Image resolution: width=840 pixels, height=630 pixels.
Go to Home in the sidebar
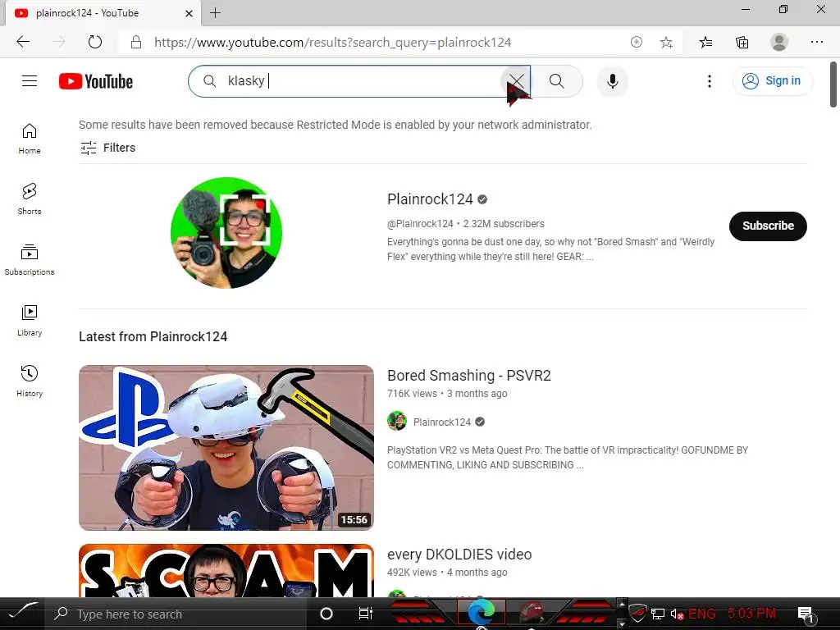(x=30, y=138)
